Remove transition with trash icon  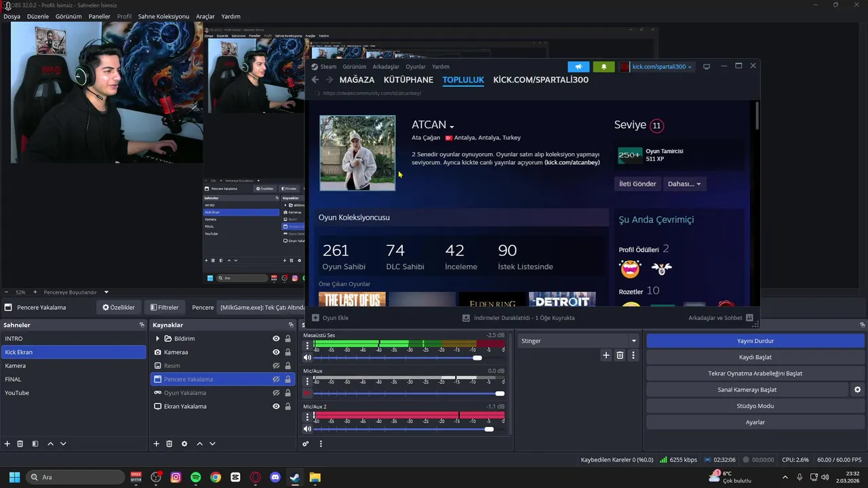point(620,355)
